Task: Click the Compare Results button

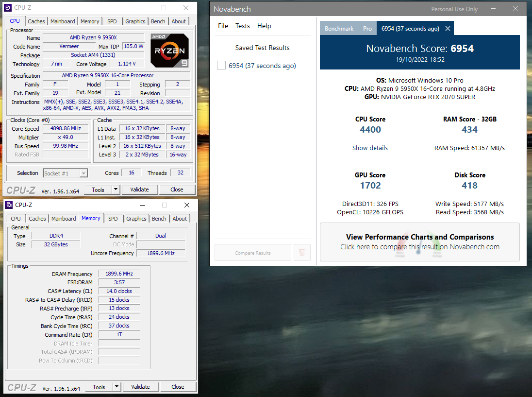Action: [x=253, y=253]
